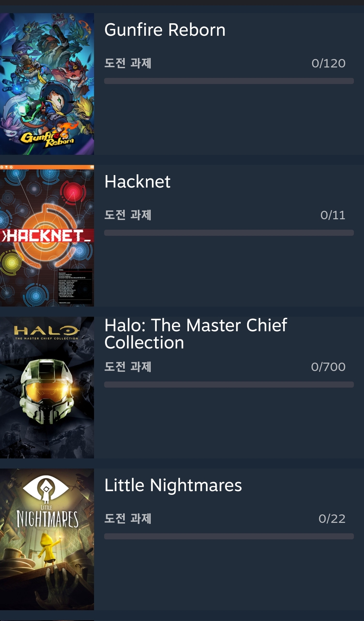Click Little Nightmares achievements progress bar

(229, 536)
